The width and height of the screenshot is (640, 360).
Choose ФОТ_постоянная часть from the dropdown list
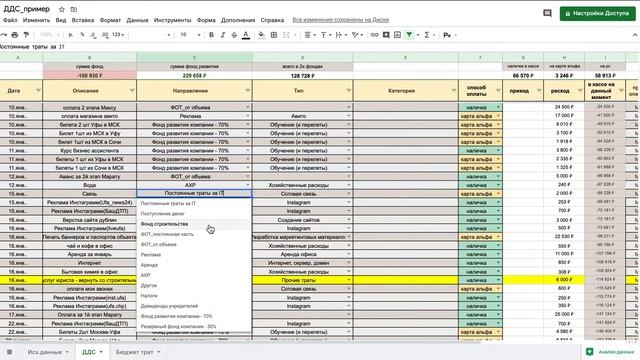click(x=194, y=234)
